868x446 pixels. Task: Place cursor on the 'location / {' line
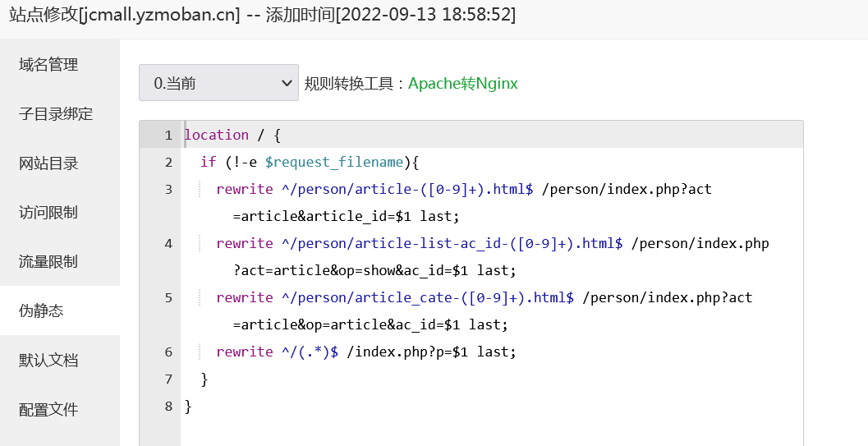click(232, 135)
